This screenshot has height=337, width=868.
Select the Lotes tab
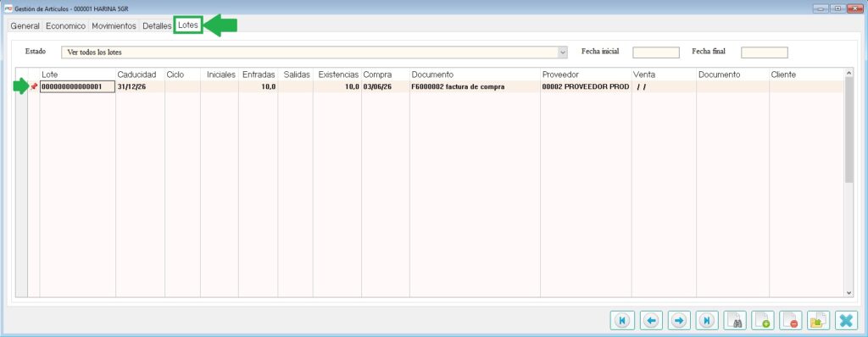click(188, 25)
